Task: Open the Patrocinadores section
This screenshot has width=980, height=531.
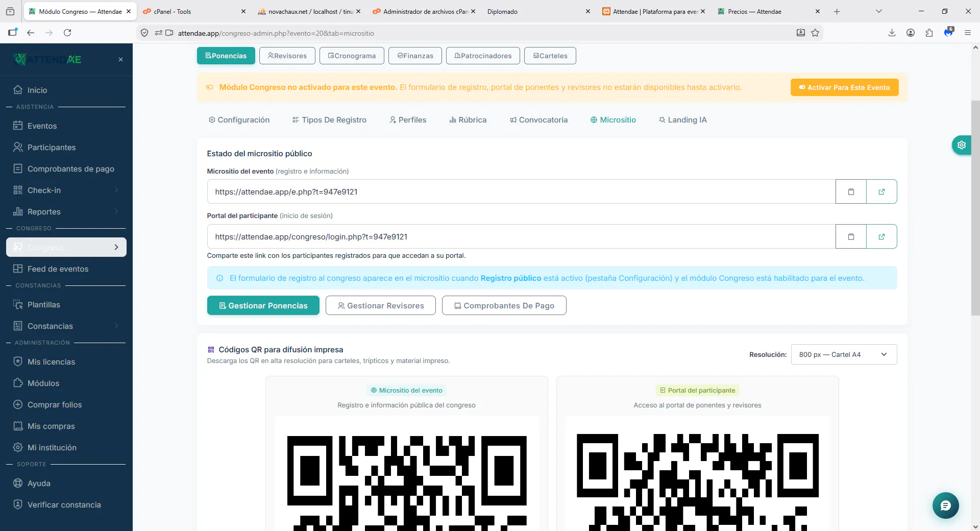Action: [x=483, y=56]
